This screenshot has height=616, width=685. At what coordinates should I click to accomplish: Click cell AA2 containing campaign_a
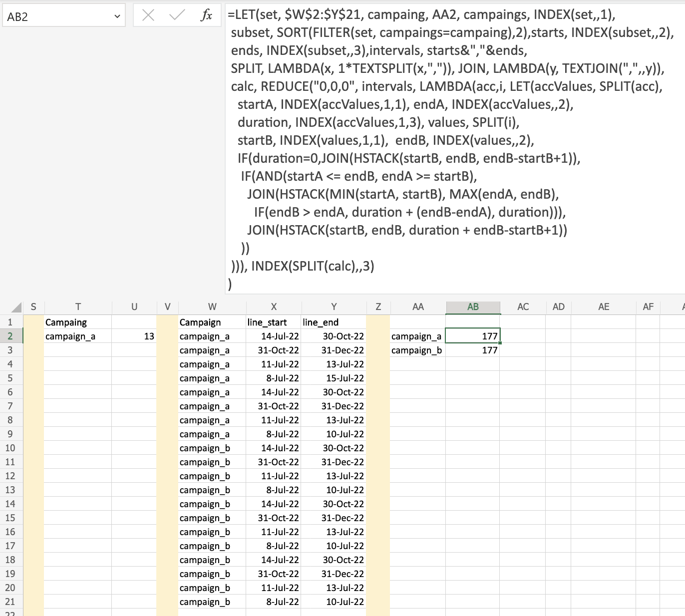(x=418, y=336)
